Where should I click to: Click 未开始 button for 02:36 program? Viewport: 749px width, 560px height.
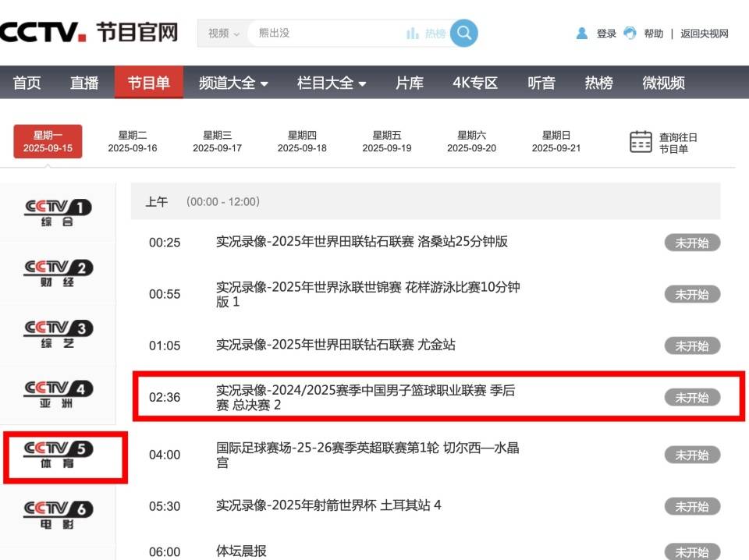click(x=692, y=397)
